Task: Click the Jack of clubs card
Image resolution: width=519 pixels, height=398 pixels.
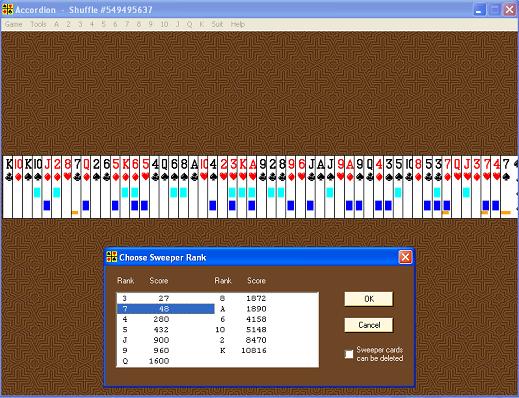Action: point(311,187)
